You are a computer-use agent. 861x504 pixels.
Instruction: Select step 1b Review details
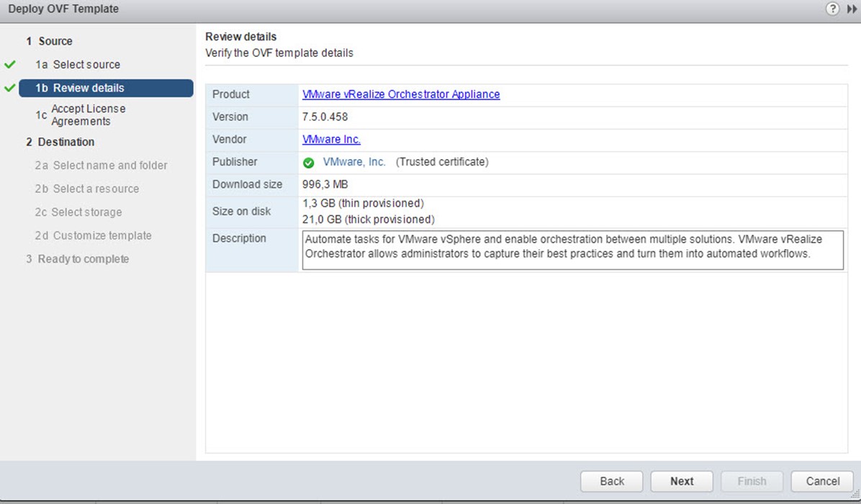tap(106, 88)
